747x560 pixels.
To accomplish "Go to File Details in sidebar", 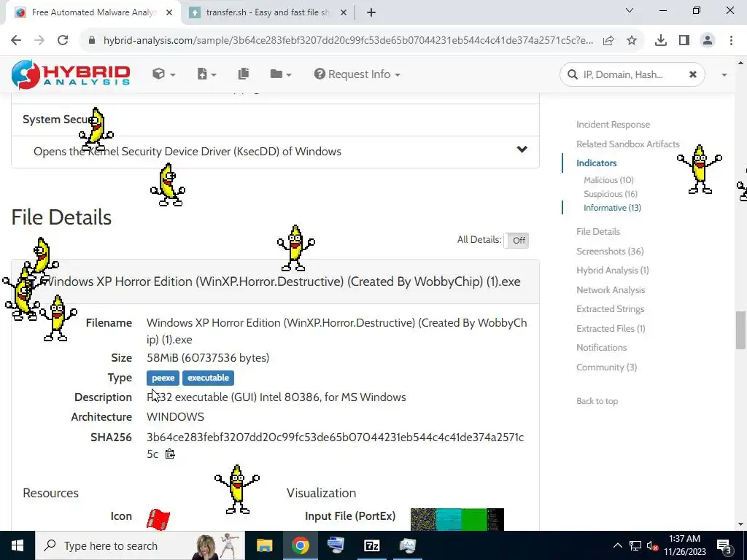I will pos(598,231).
